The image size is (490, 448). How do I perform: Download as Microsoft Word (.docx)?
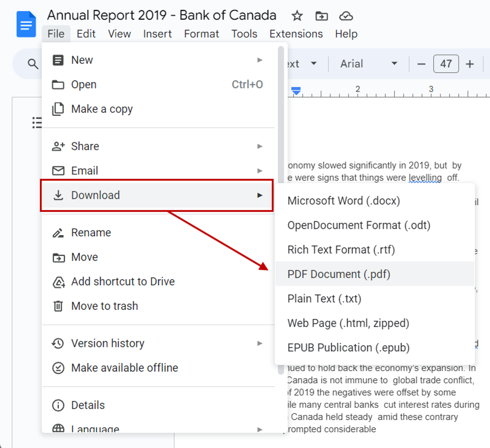pyautogui.click(x=375, y=201)
